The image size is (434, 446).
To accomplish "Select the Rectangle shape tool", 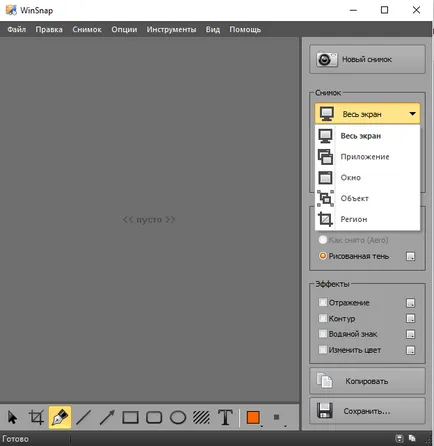I will point(130,417).
